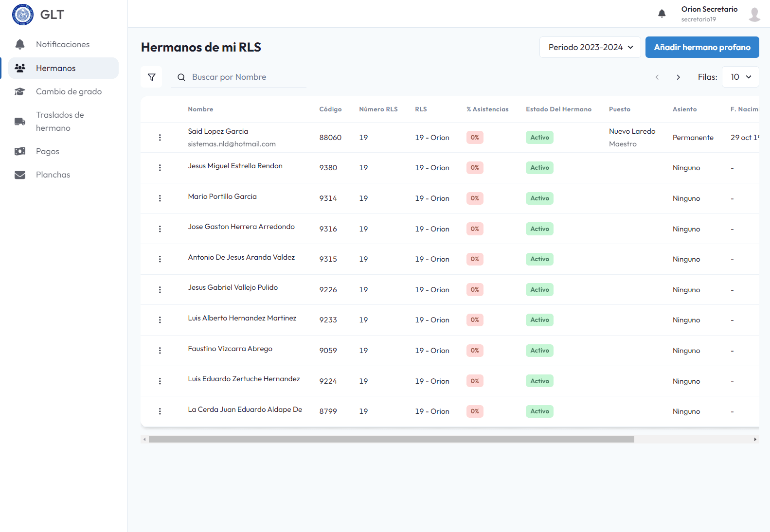Click the horizontal table scrollbar
Viewport: 770px width, 532px height.
391,439
